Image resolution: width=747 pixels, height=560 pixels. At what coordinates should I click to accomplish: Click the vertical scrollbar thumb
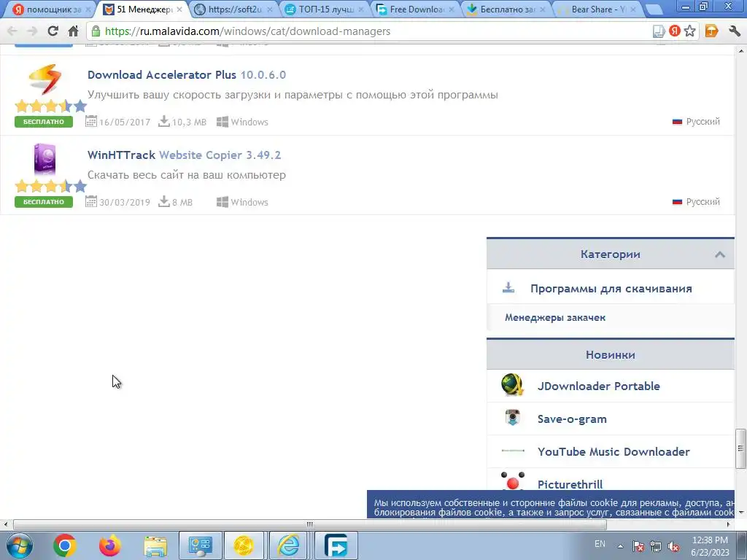point(740,448)
